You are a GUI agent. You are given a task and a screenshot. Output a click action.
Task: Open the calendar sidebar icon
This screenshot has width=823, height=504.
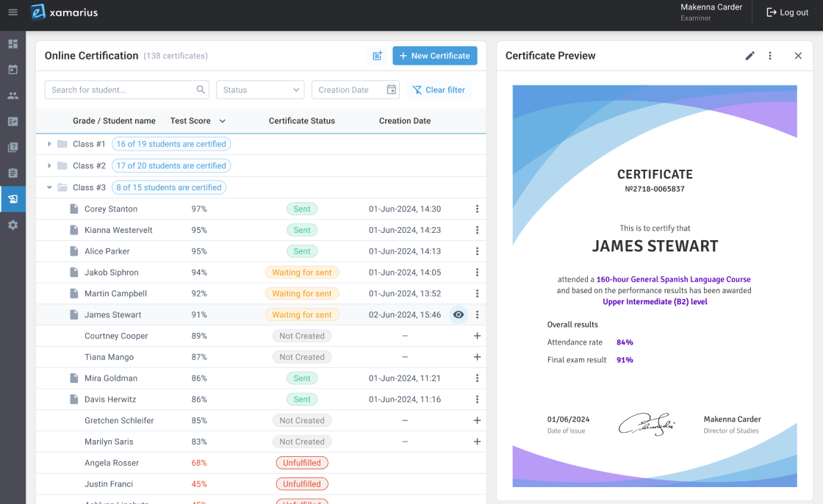pos(12,70)
